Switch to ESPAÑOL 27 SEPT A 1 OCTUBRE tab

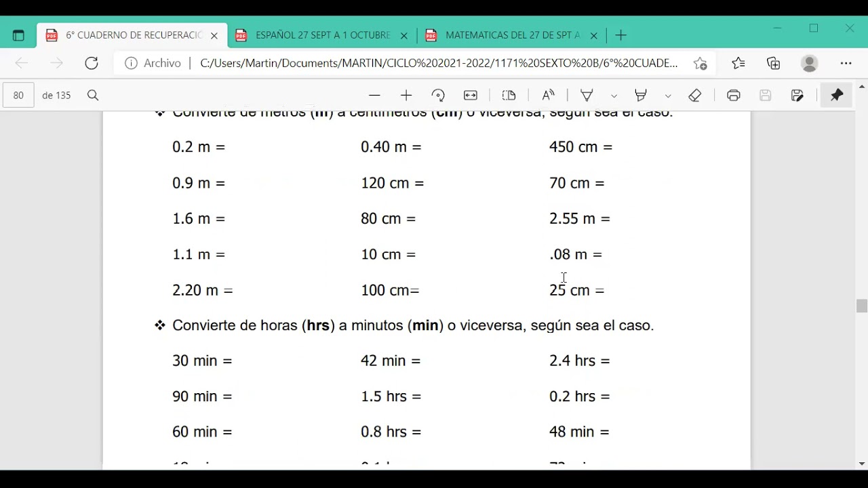pos(322,35)
